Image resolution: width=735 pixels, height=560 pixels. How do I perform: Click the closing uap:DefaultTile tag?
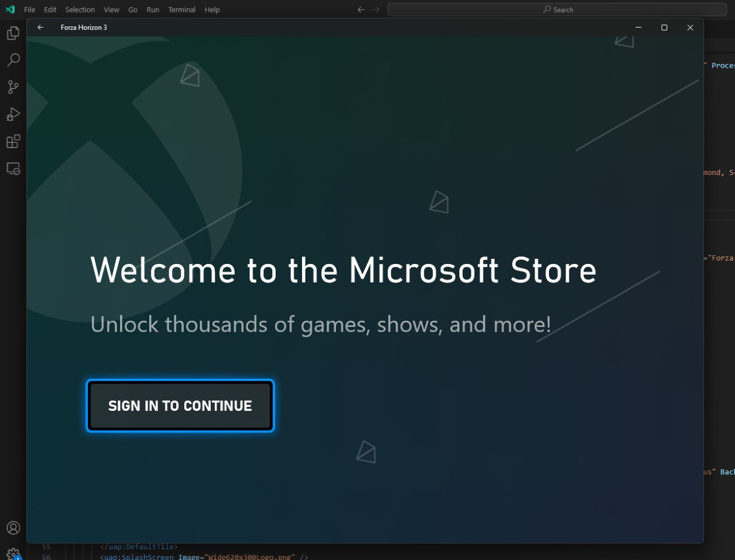139,547
